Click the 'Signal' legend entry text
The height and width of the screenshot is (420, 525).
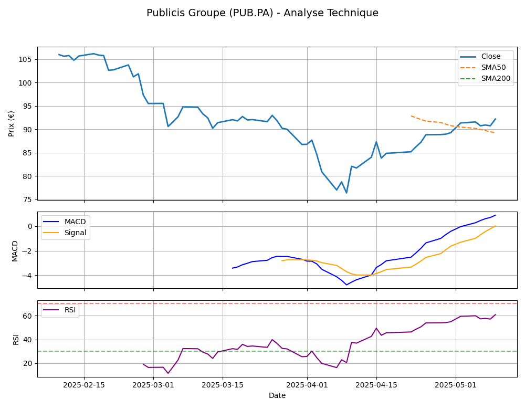[75, 233]
